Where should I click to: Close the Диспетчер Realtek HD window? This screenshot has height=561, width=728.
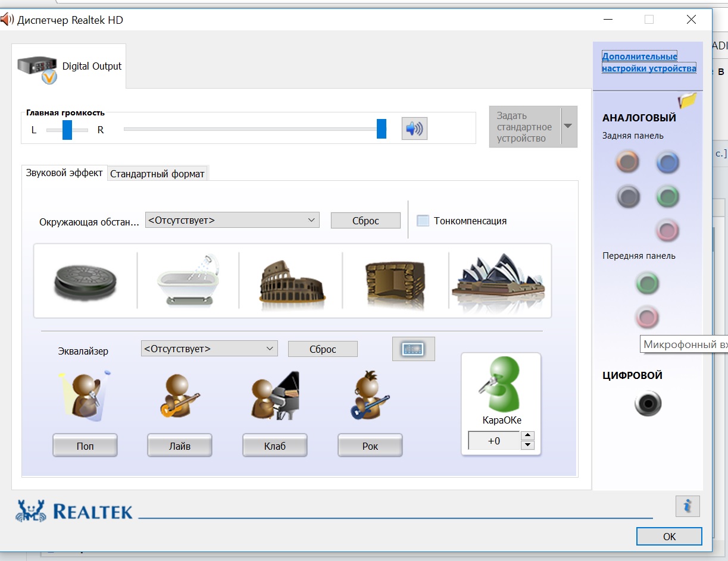click(691, 20)
